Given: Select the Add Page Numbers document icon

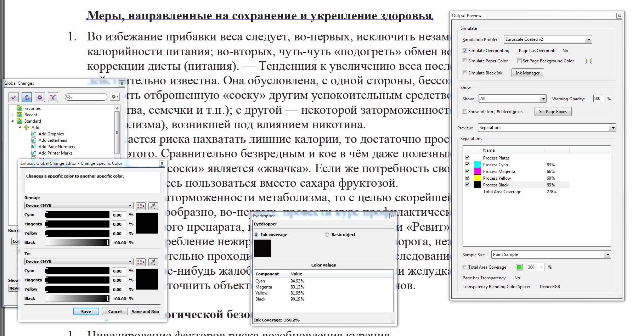Looking at the screenshot, I should [34, 147].
